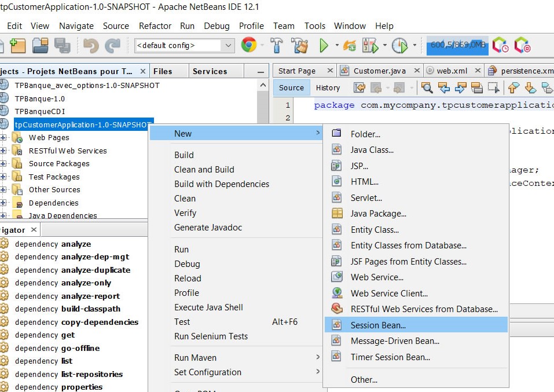Switch to the Customer.java tab

pyautogui.click(x=379, y=71)
